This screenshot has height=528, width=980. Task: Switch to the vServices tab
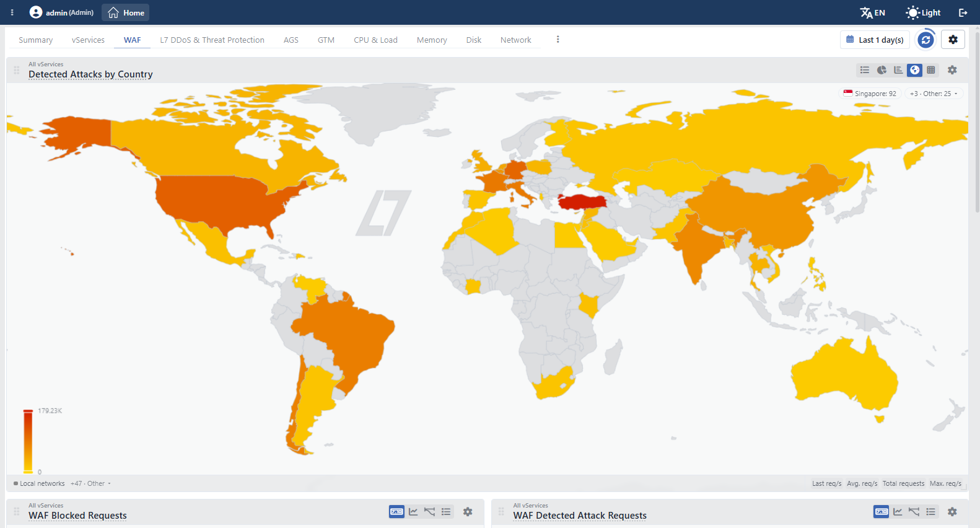(x=88, y=40)
